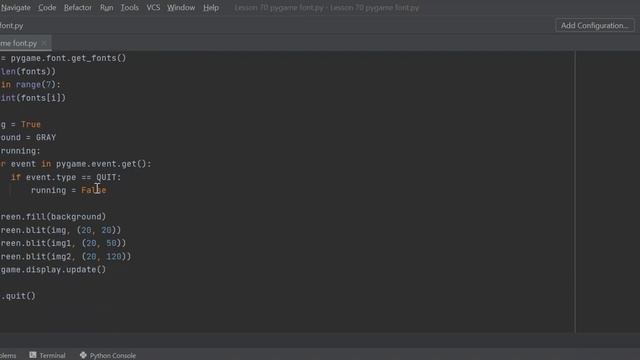This screenshot has height=360, width=640.
Task: Open the VCS menu
Action: pos(153,8)
